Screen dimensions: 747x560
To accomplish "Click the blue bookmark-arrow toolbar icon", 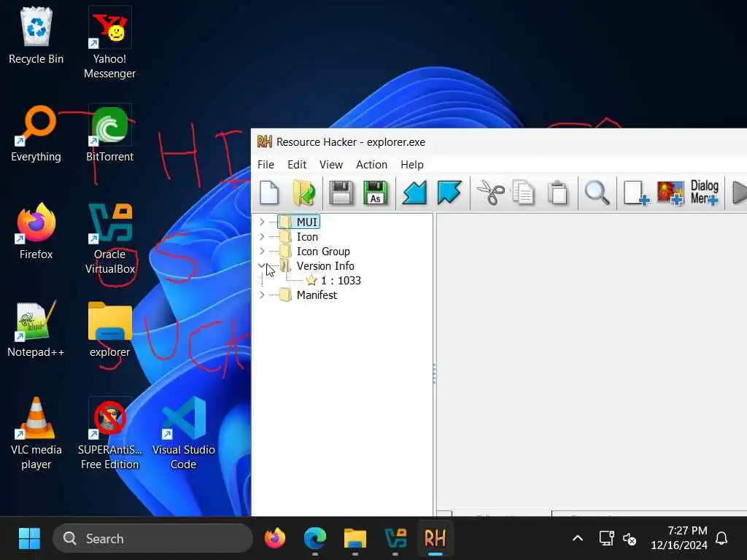I will tap(449, 192).
